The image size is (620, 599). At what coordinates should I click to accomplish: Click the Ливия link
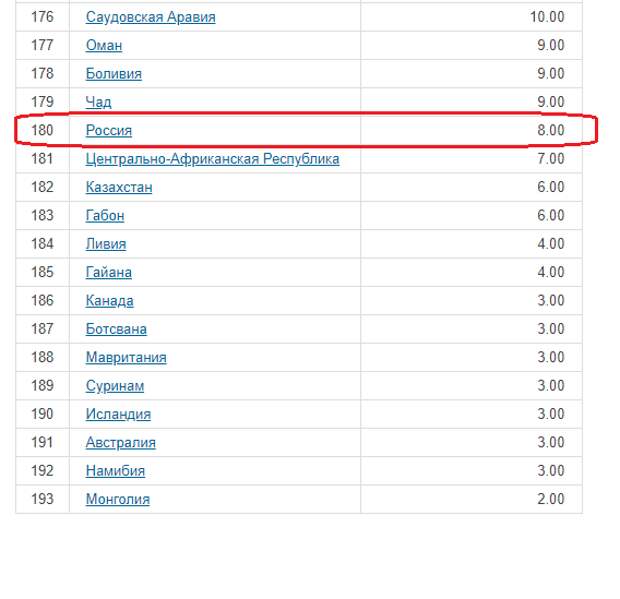tap(106, 244)
